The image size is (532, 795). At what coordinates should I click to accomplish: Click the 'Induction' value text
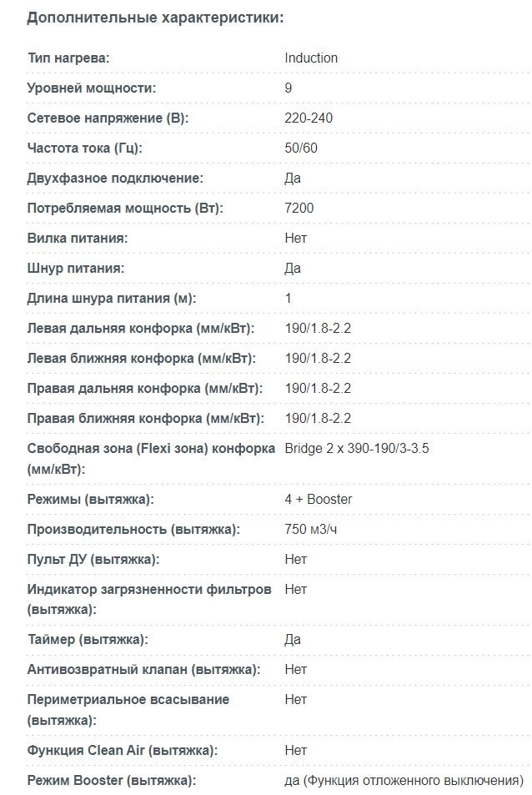311,58
